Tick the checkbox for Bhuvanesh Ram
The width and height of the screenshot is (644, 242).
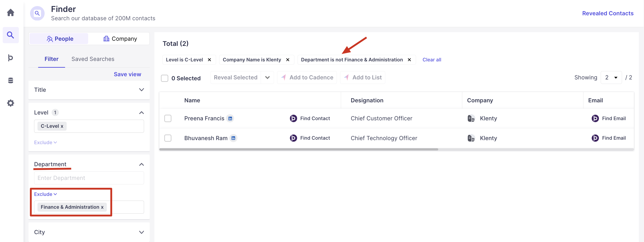coord(168,138)
